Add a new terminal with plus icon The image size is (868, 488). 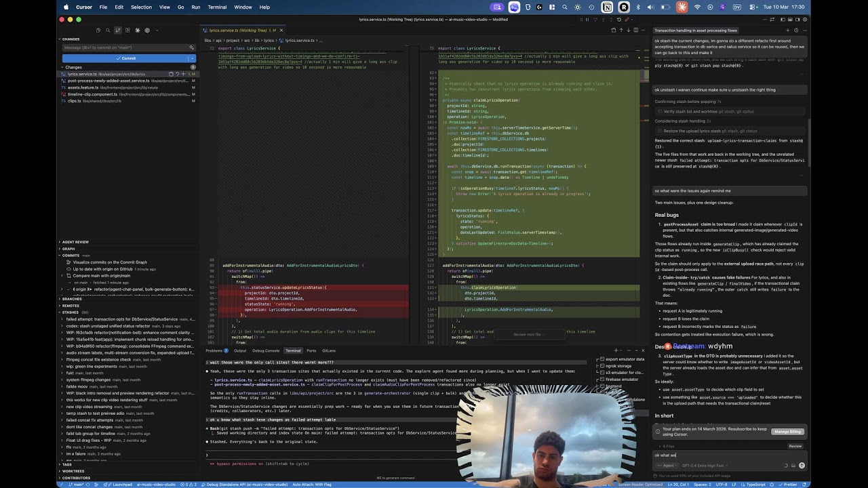tap(616, 350)
